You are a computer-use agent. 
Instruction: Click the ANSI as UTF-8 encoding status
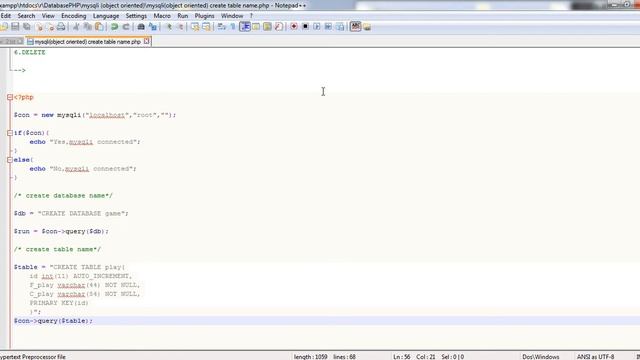pos(596,357)
